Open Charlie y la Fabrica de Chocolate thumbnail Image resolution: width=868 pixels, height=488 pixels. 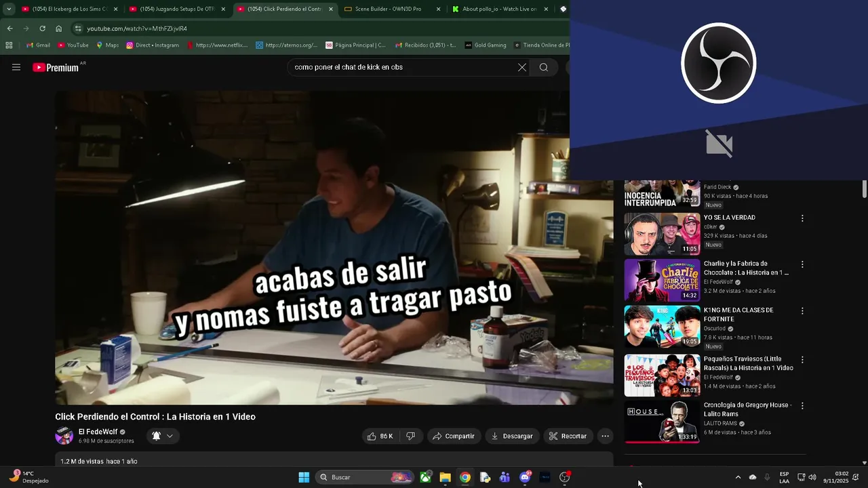[662, 280]
